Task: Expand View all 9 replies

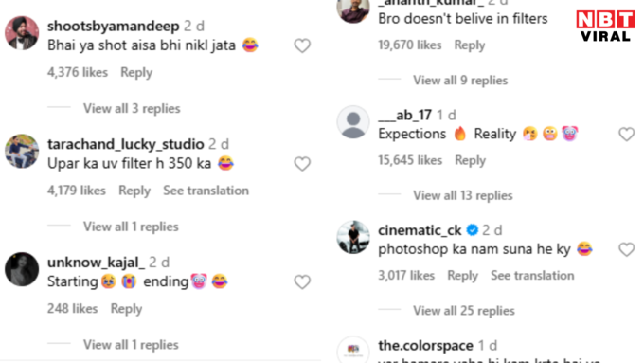Action: click(460, 81)
